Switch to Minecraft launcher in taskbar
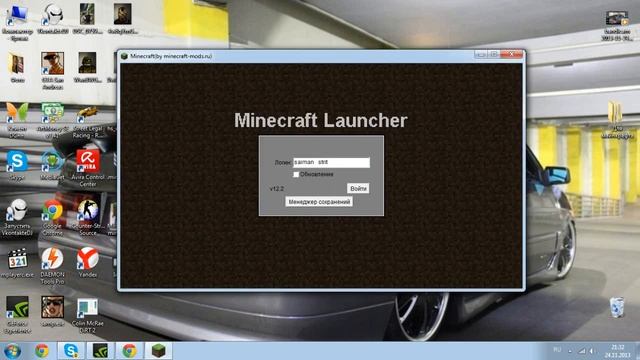640x360 pixels. [159, 351]
